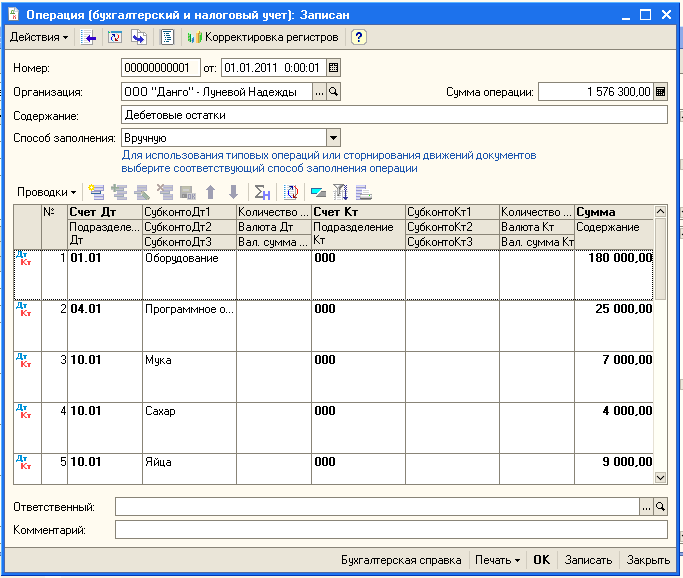The height and width of the screenshot is (578, 683).
Task: Open the Действия menu
Action: coord(39,37)
